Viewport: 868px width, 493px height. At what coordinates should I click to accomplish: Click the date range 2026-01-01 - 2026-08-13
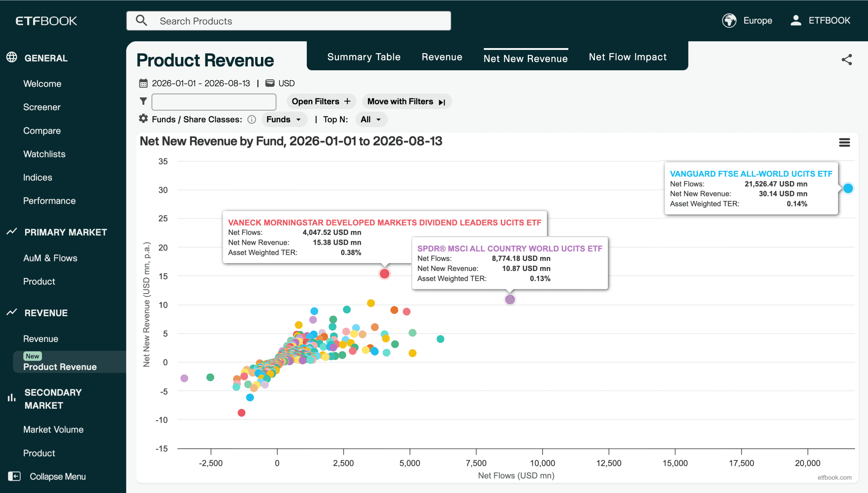point(201,83)
